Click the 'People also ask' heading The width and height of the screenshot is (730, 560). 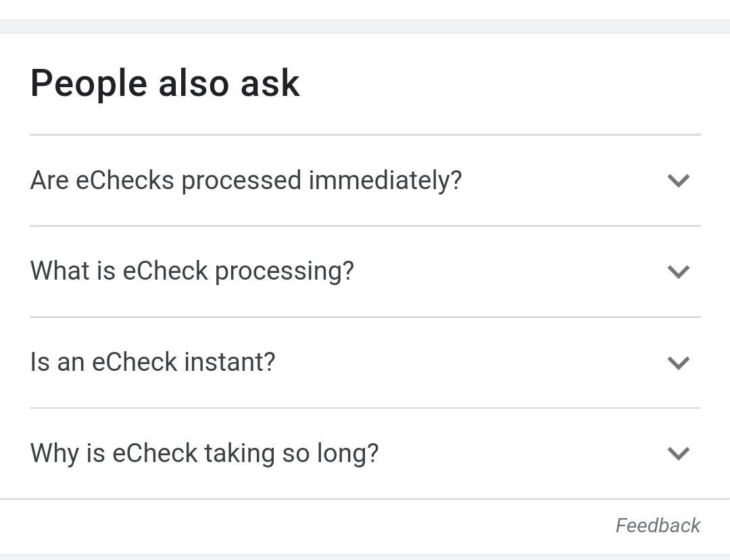point(165,84)
